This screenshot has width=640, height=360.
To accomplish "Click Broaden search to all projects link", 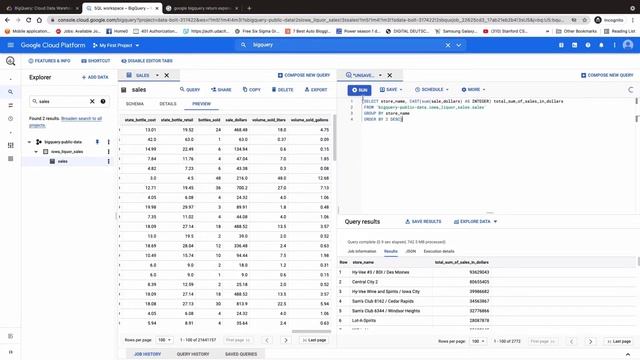I will 65,122.
